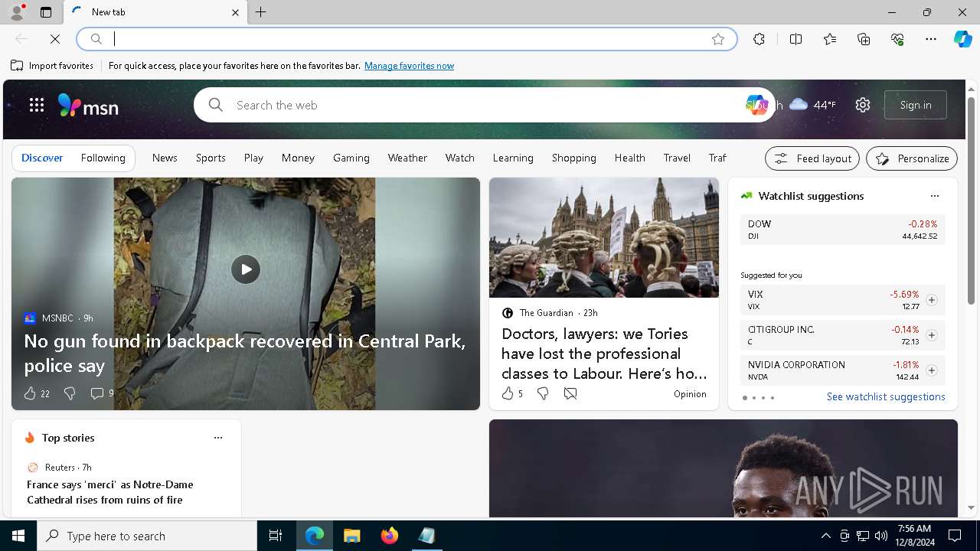Open the Copilot sidebar in Edge
Screen dimensions: 980x551
point(962,39)
